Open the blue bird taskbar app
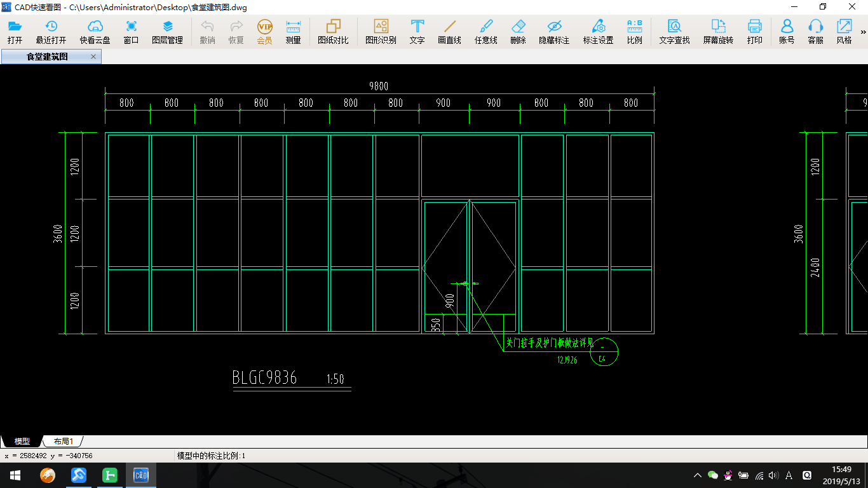Image resolution: width=868 pixels, height=488 pixels. click(x=79, y=475)
